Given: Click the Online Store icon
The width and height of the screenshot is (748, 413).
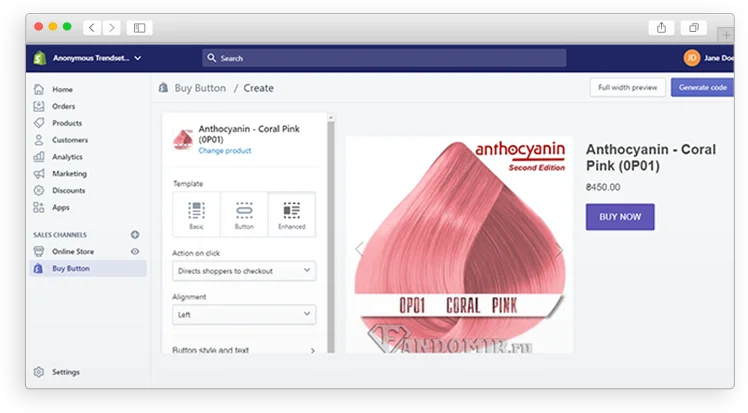Looking at the screenshot, I should (39, 251).
